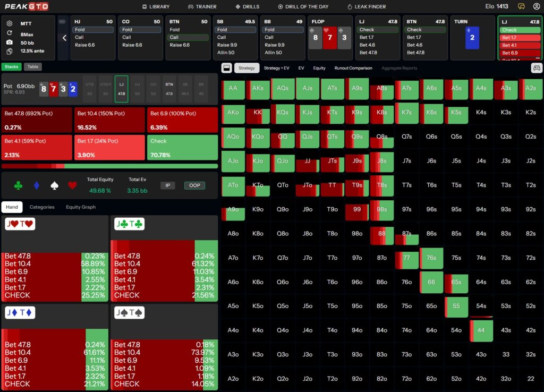Select the AKs cell in the hand matrix
The height and width of the screenshot is (392, 544).
[x=258, y=88]
